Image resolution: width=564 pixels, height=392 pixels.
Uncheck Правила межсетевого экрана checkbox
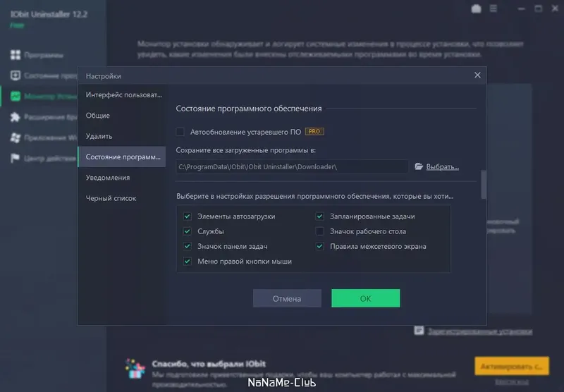click(319, 246)
